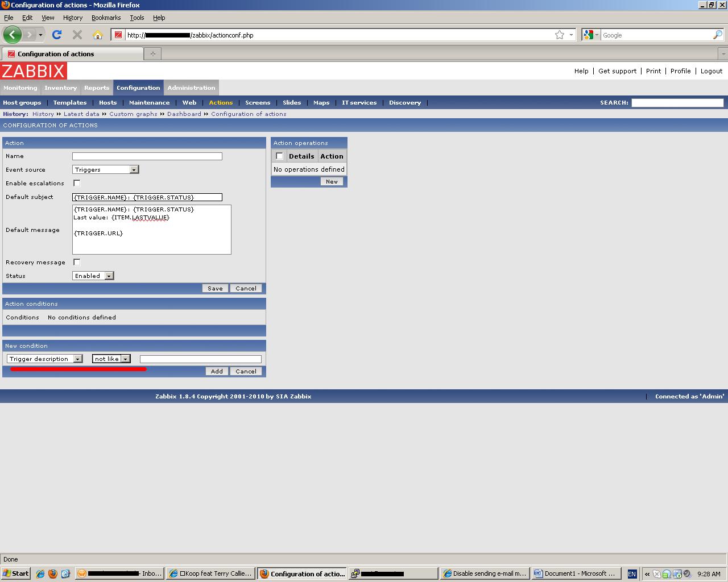728x582 pixels.
Task: Open the Hosts configuration section
Action: pos(107,103)
